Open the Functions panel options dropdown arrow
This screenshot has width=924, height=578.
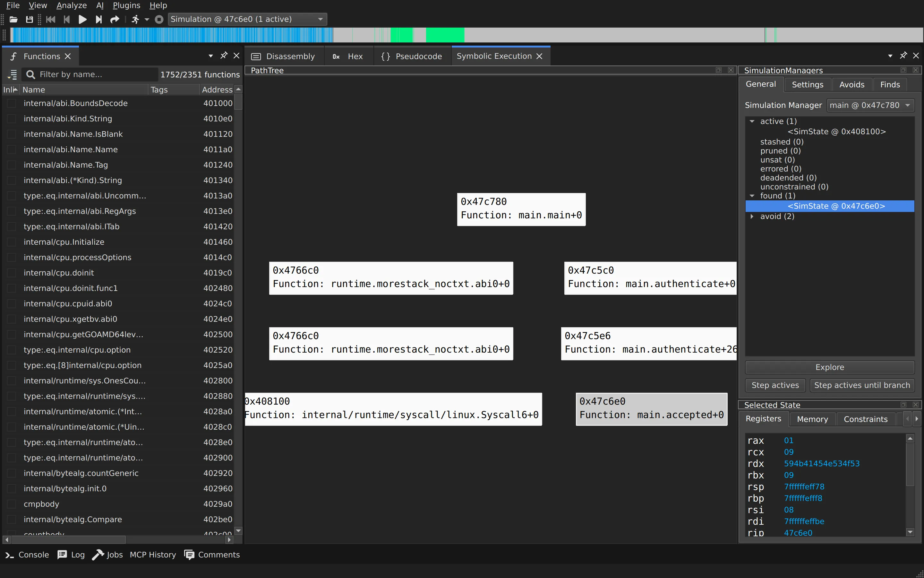211,56
